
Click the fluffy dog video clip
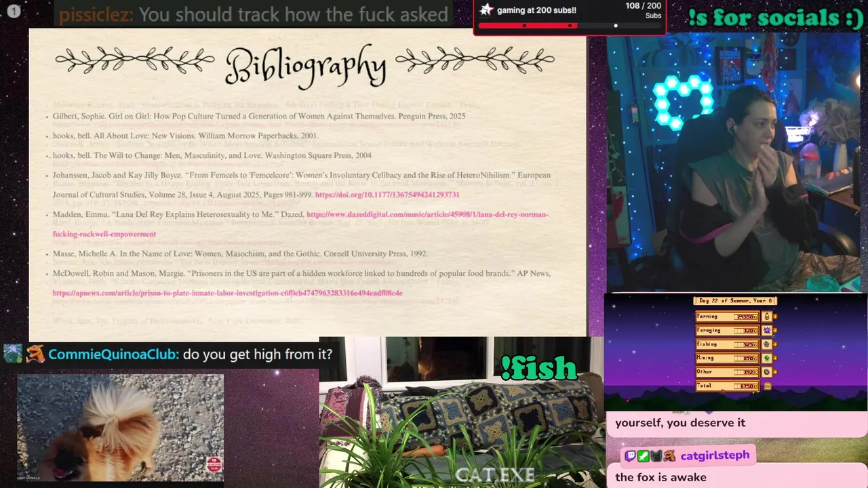pos(120,428)
